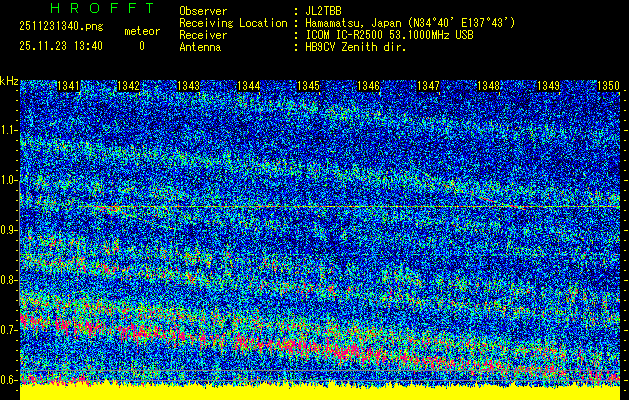
Task: Click the 25.11.23 13:40 timestamp
Action: [x=60, y=46]
